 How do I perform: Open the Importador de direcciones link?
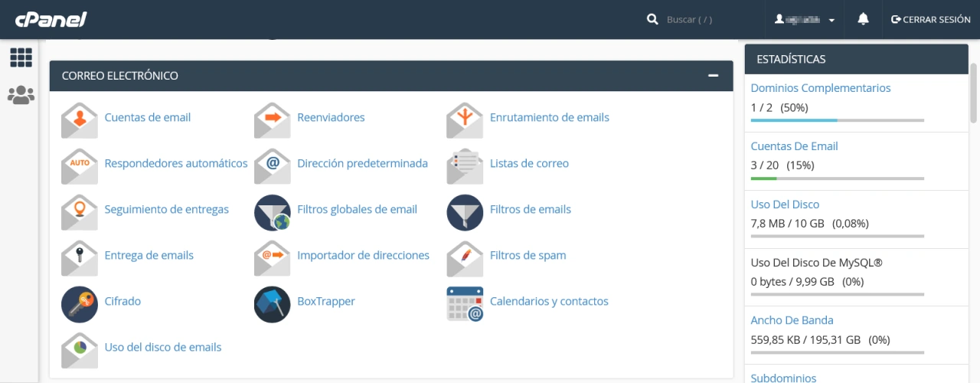tap(363, 255)
